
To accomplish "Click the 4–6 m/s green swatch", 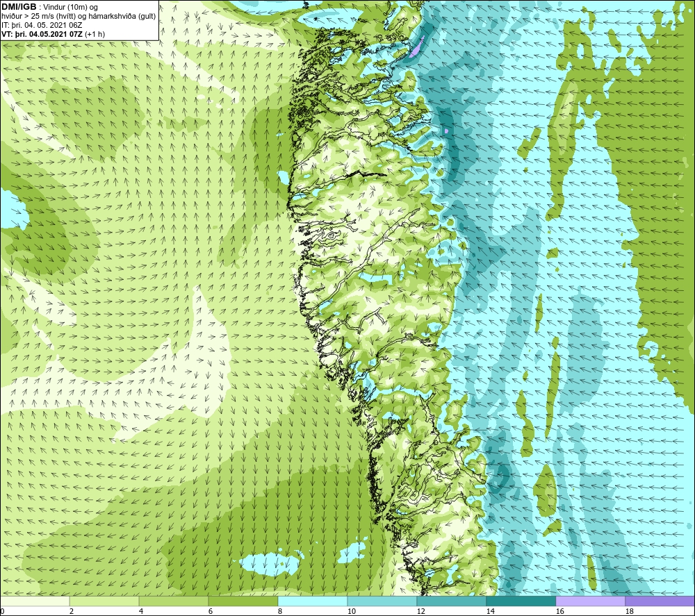I will click(174, 601).
